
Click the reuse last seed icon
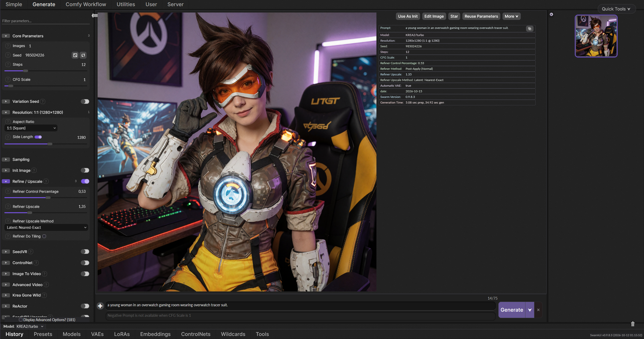coord(83,55)
